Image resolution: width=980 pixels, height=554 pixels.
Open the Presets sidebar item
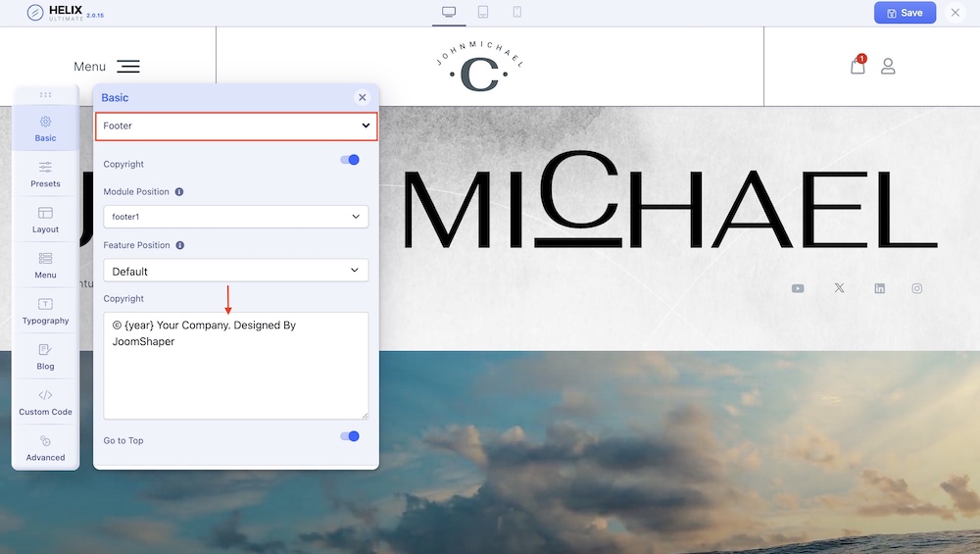pyautogui.click(x=45, y=175)
